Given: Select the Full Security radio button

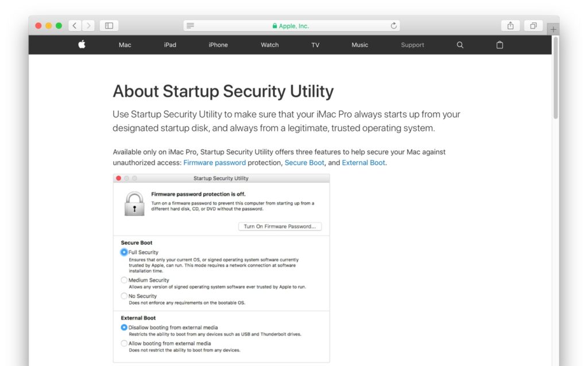Looking at the screenshot, I should pos(124,252).
